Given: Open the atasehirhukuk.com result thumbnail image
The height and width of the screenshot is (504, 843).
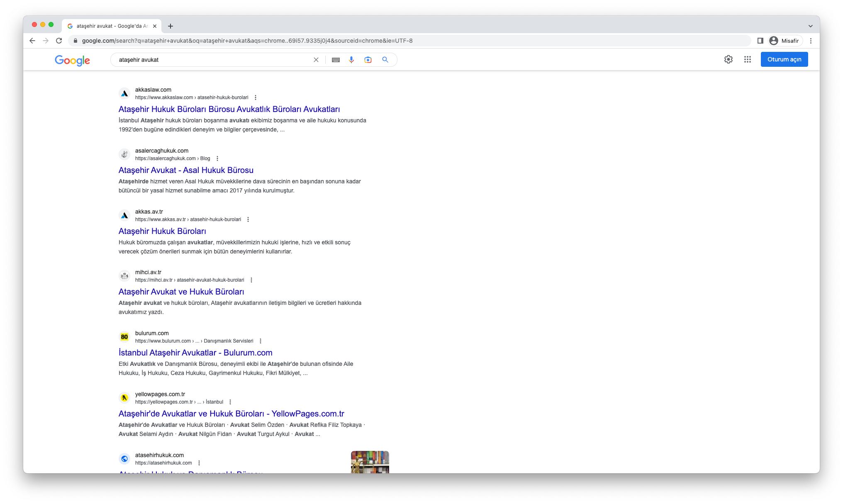Looking at the screenshot, I should pyautogui.click(x=370, y=462).
